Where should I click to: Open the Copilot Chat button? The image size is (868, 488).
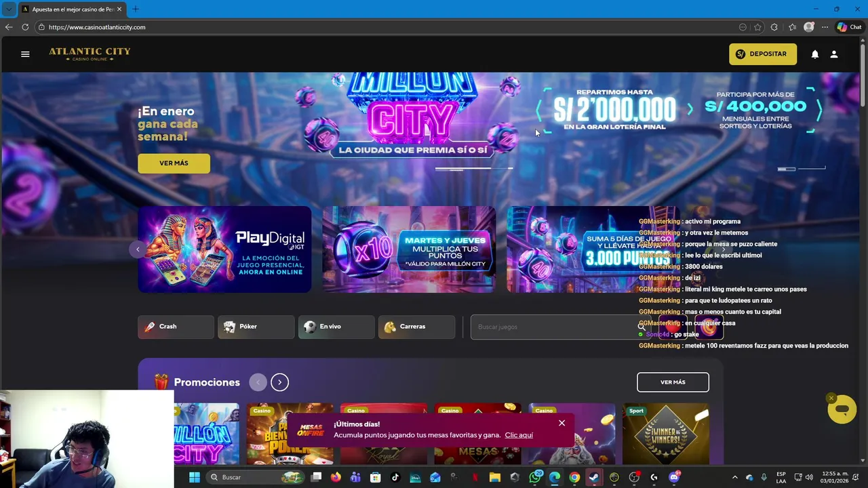(849, 27)
